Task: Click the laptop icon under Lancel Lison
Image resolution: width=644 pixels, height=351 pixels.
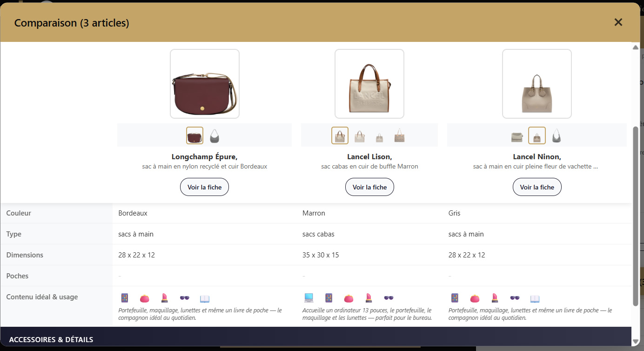Action: pos(309,298)
